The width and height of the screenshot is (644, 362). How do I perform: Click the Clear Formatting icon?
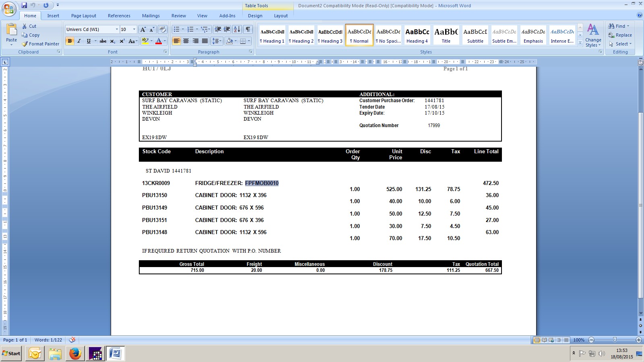pos(163,29)
